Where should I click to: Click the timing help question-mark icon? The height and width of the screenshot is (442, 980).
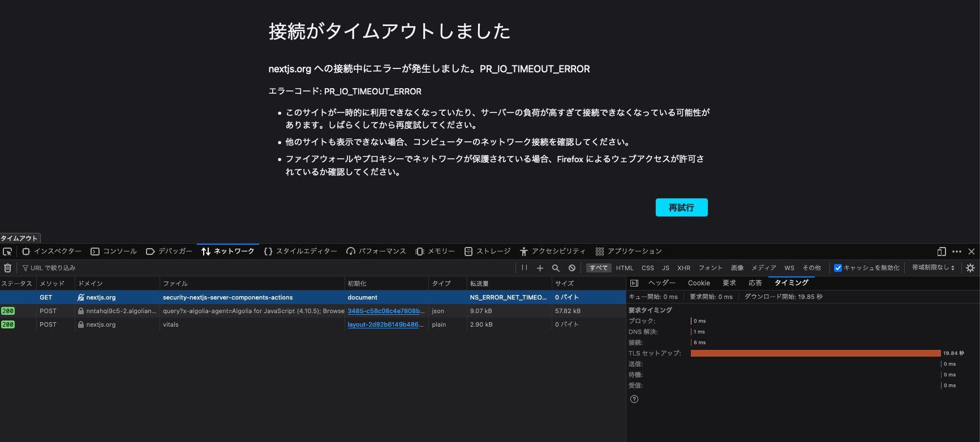click(634, 399)
